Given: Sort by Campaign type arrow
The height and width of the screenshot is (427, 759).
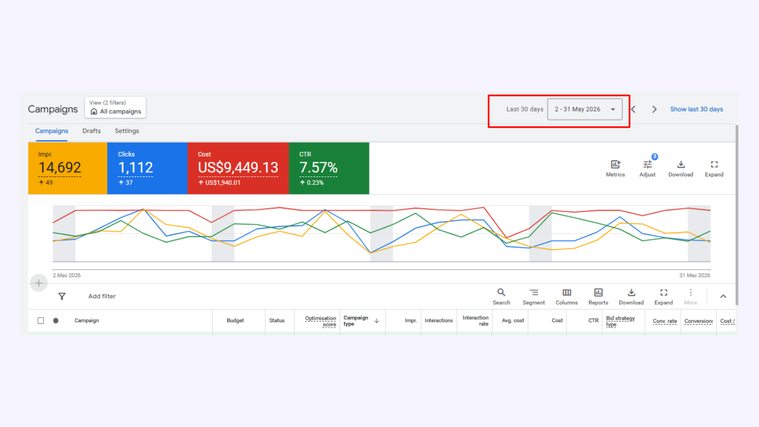Looking at the screenshot, I should tap(377, 321).
